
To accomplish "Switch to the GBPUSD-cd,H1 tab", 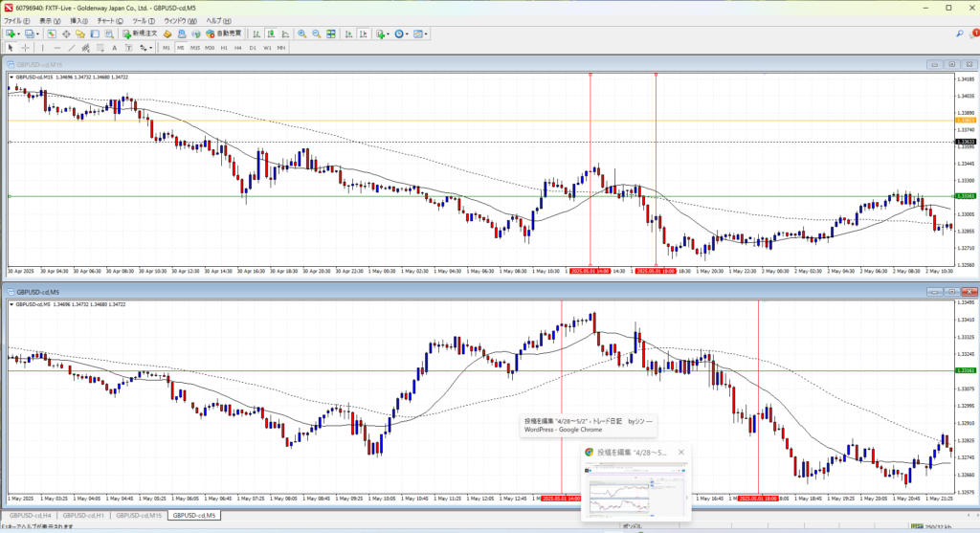I will click(x=84, y=516).
